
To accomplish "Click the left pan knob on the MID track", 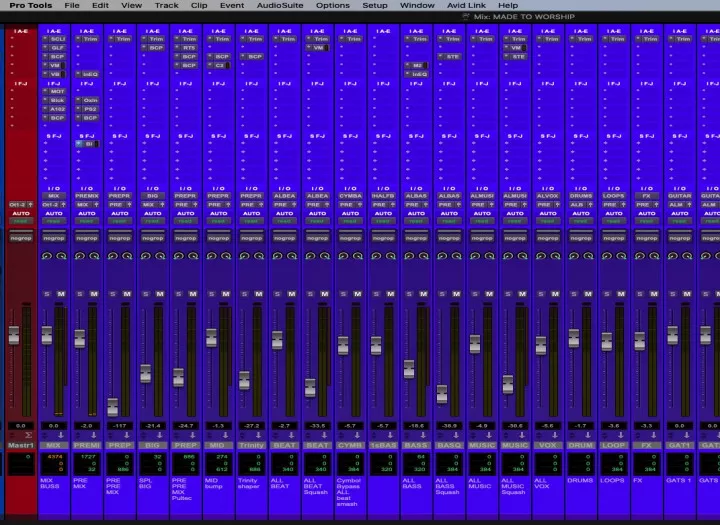I will [x=212, y=256].
